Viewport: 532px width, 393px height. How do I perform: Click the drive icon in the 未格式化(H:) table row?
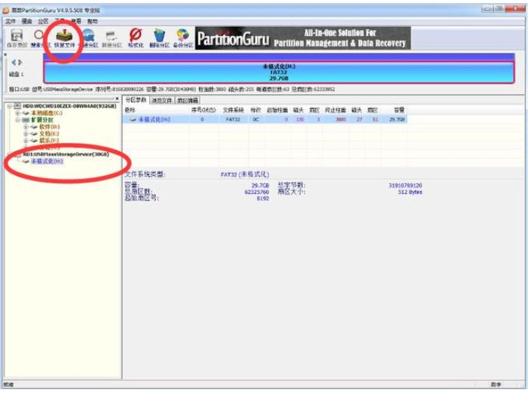coord(133,119)
